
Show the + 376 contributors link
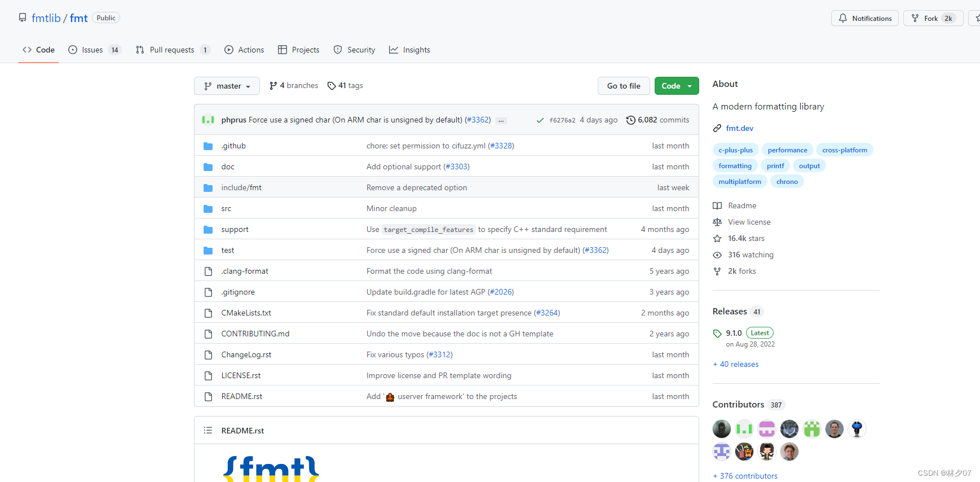point(745,476)
